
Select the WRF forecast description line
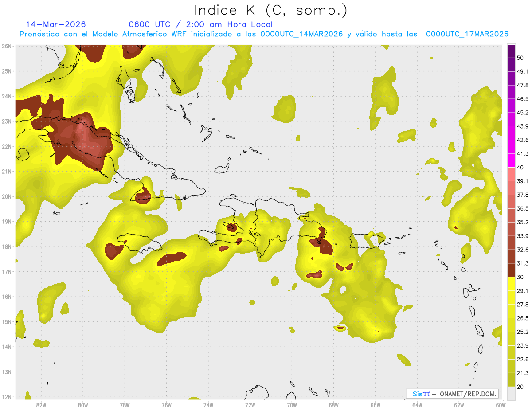[x=264, y=34]
